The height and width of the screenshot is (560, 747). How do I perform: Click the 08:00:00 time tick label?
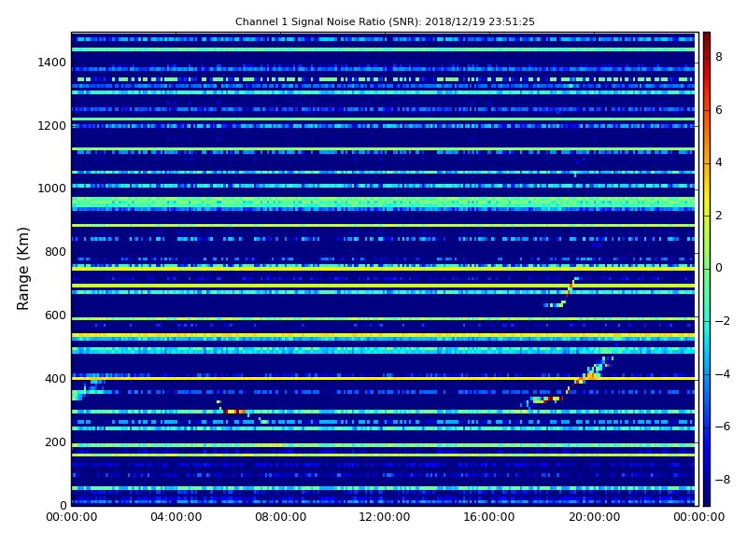(x=281, y=517)
